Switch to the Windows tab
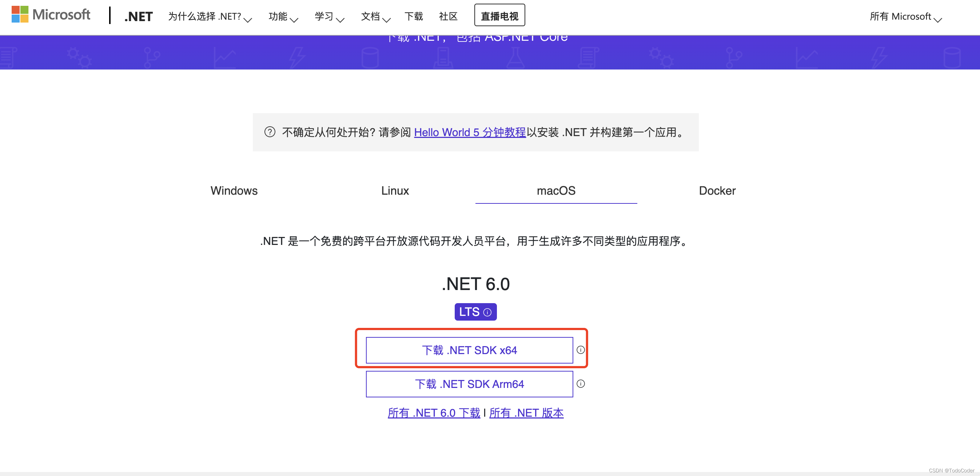Viewport: 980px width, 476px height. point(234,190)
